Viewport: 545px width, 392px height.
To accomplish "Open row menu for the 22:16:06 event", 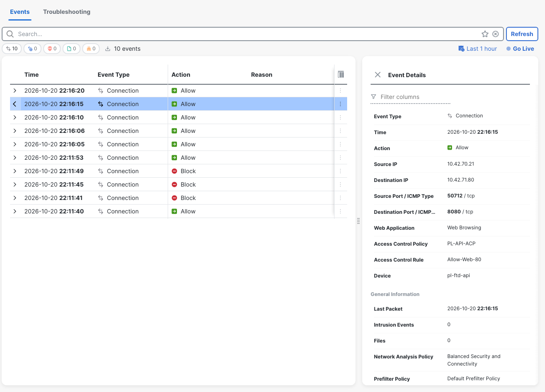I will [340, 131].
